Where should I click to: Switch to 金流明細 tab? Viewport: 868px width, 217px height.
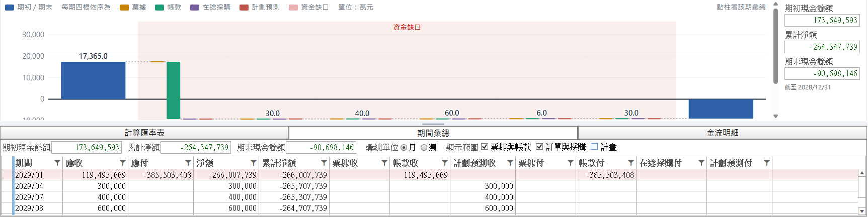[x=722, y=133]
